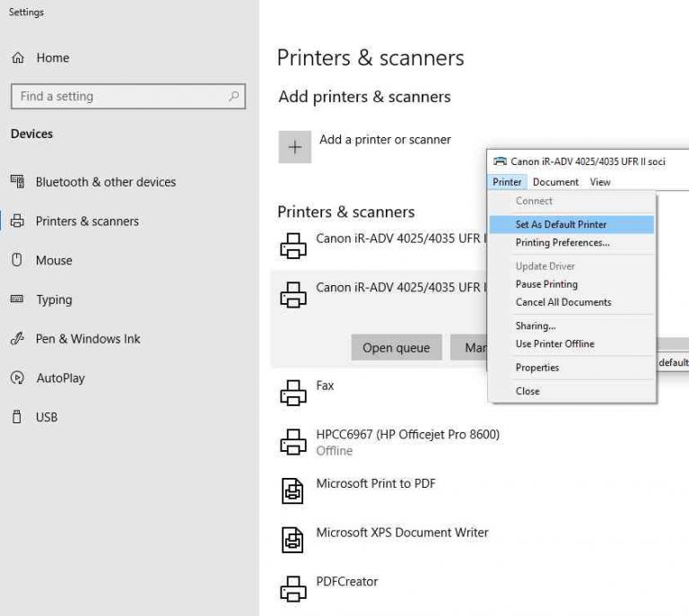
Task: Click the Typing keyboard icon
Action: coord(17,299)
